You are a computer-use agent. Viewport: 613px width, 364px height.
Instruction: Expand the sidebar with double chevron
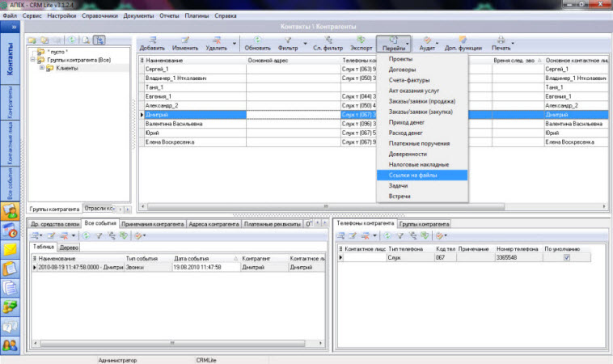pos(14,27)
